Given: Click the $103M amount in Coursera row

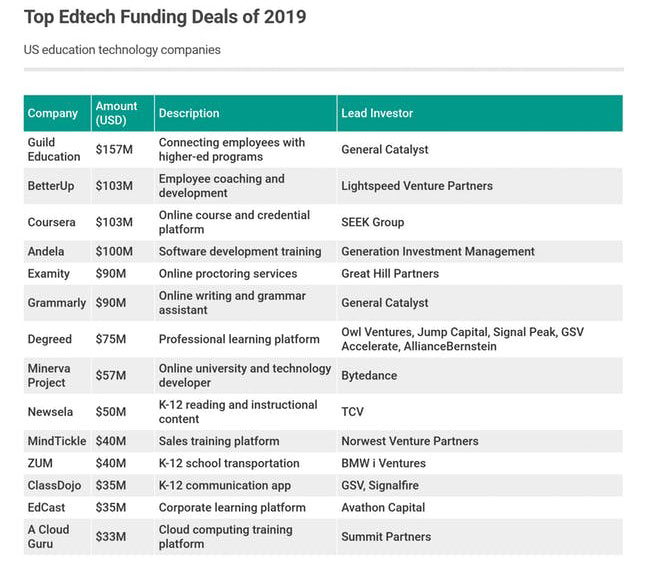Looking at the screenshot, I should tap(123, 222).
